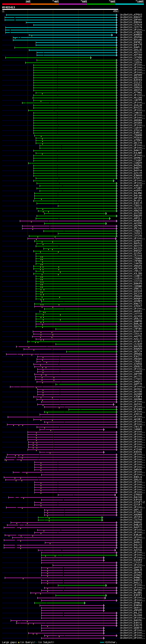
Task: Open hit UniRef100_A7P803
Action: [x=131, y=15]
